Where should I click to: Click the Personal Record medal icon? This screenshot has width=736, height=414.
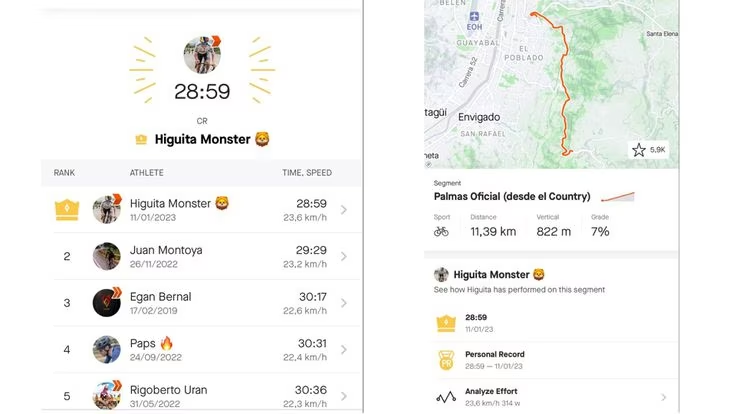tap(446, 360)
